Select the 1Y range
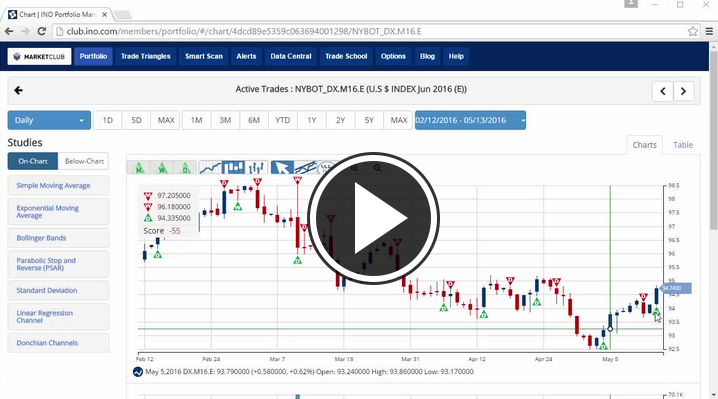The width and height of the screenshot is (718, 399). pyautogui.click(x=312, y=120)
